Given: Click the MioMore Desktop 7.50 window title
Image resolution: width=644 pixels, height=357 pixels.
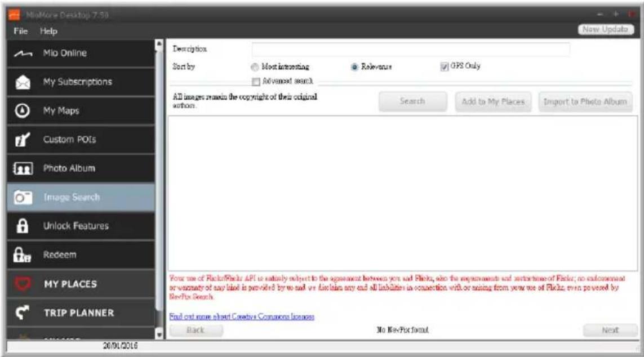Looking at the screenshot, I should pyautogui.click(x=68, y=15).
